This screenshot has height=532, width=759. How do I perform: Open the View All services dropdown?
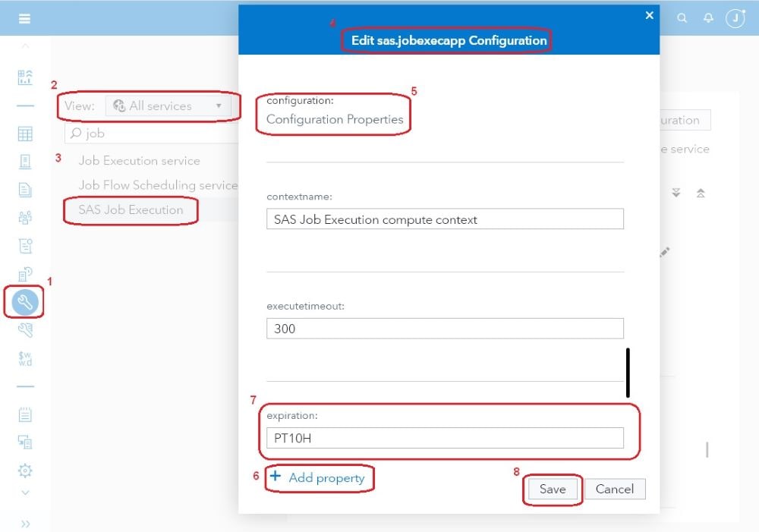(168, 106)
